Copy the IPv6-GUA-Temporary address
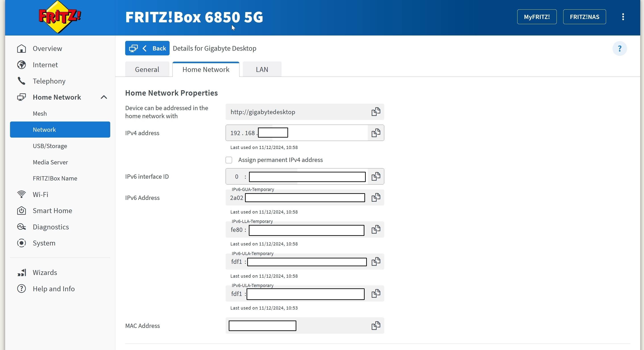 click(376, 197)
